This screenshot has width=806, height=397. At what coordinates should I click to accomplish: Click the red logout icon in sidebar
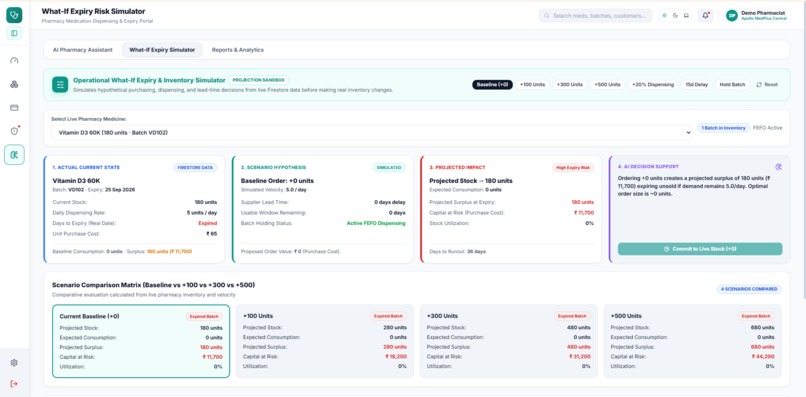coord(14,384)
